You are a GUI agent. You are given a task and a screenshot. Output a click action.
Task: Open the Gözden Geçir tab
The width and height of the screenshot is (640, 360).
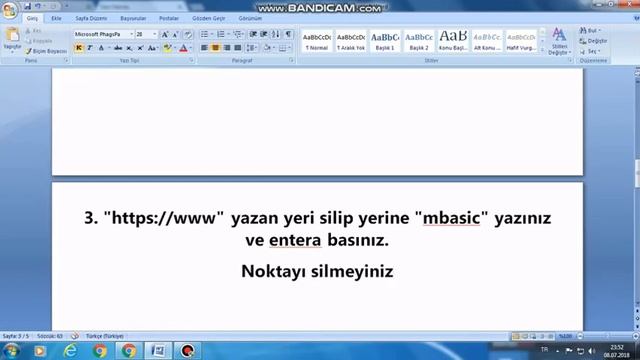[209, 18]
